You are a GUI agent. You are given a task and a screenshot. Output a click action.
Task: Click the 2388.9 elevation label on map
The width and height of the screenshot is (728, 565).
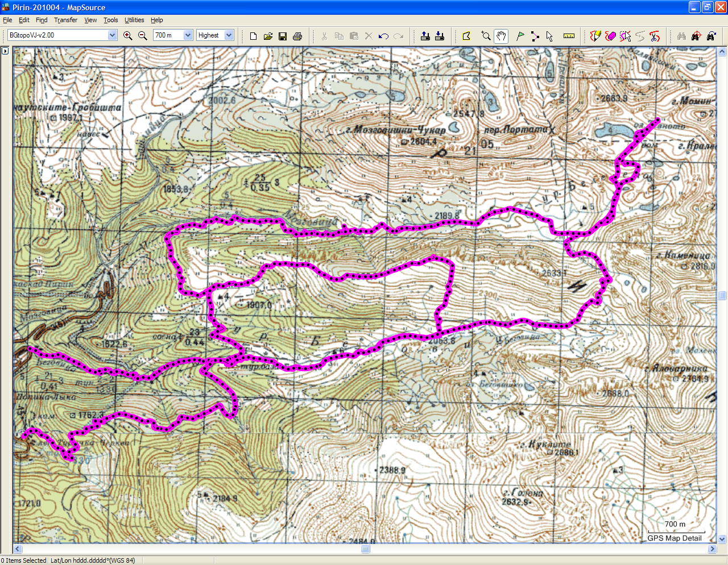tap(392, 470)
